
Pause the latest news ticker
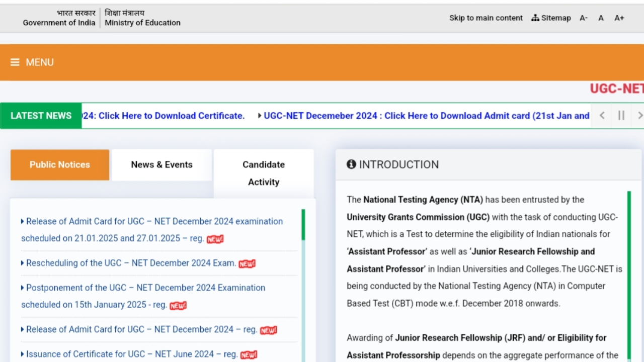(621, 116)
